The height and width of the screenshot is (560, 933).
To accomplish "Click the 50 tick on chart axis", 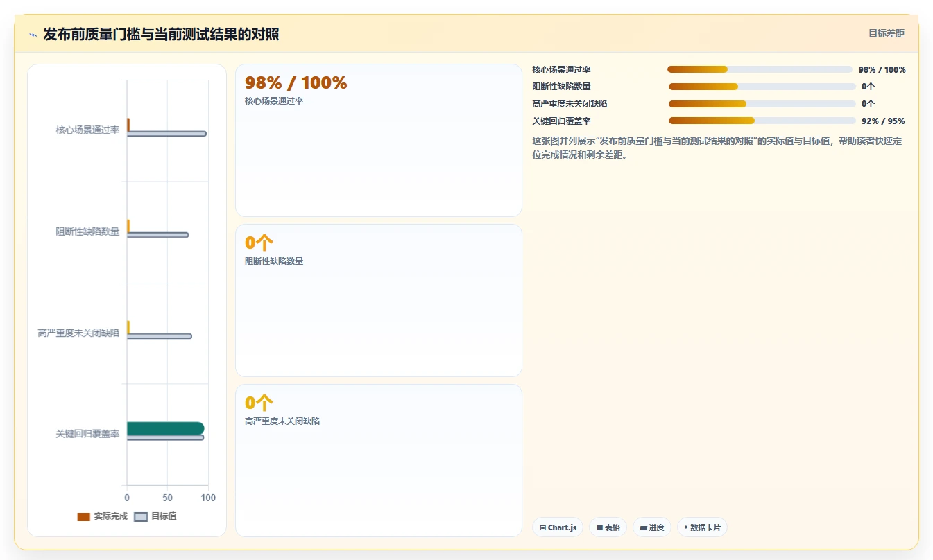I will (x=167, y=498).
